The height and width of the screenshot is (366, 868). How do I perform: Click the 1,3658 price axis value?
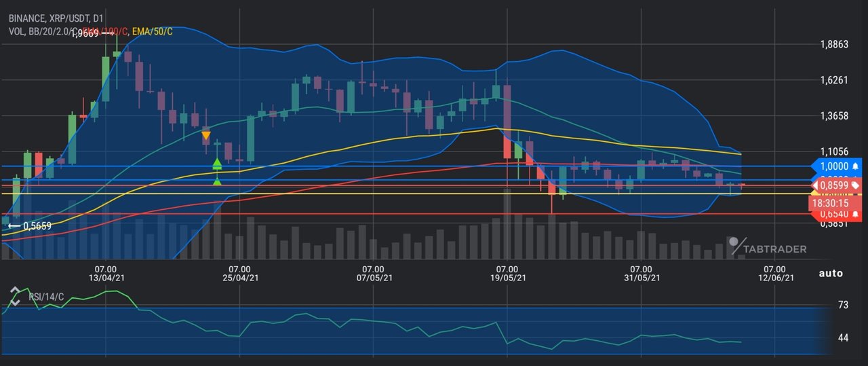[x=834, y=116]
